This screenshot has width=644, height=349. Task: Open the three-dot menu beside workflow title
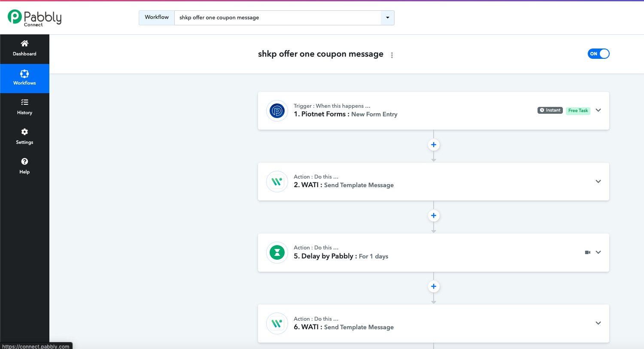click(392, 55)
